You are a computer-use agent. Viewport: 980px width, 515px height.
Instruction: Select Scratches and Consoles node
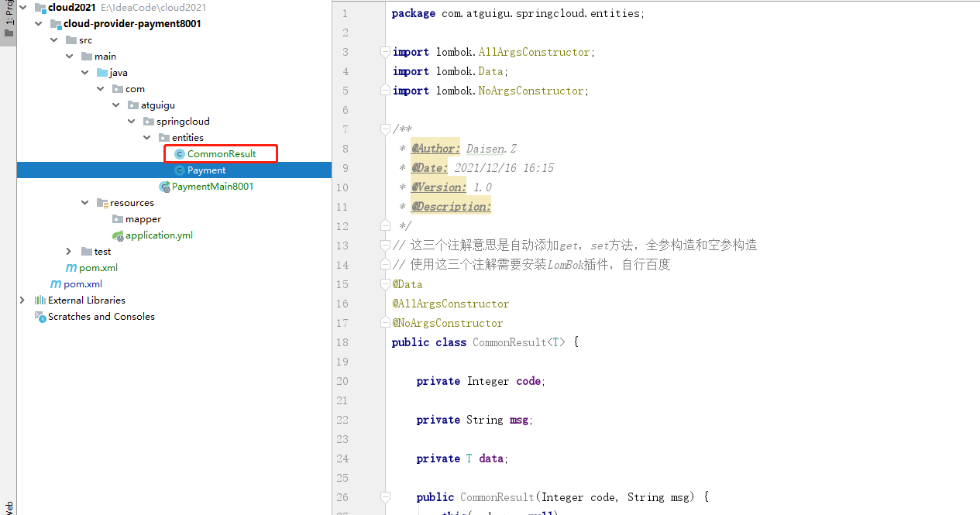click(101, 316)
